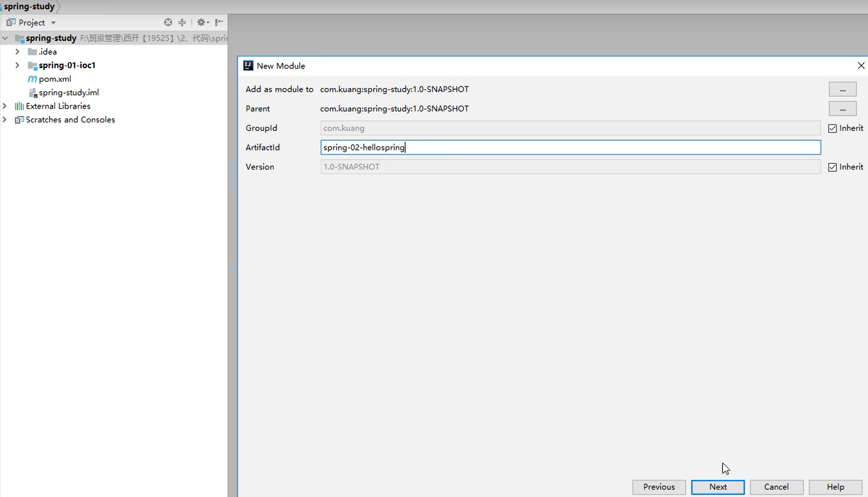The image size is (868, 497).
Task: Expand Scratches and Consoles node
Action: [x=5, y=119]
